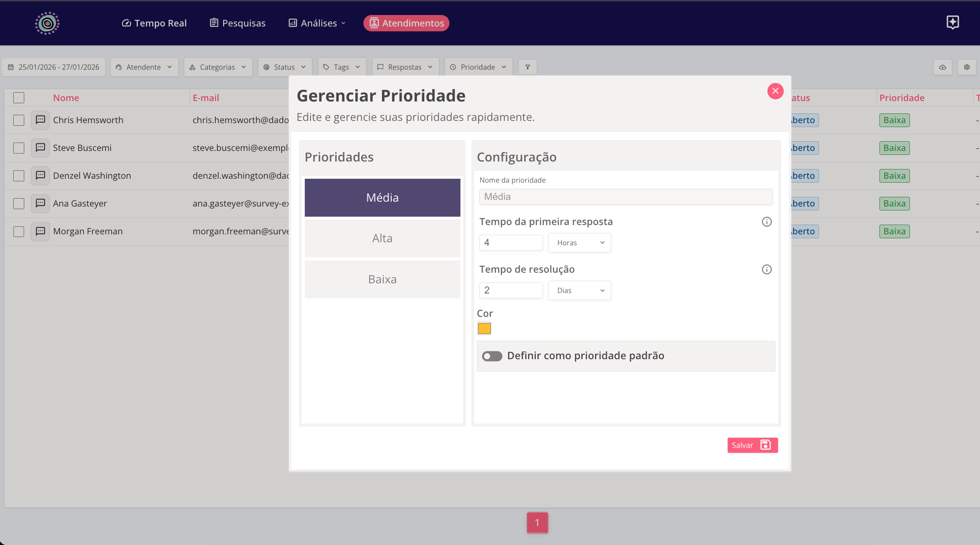Click the cloud download icon

tap(943, 67)
